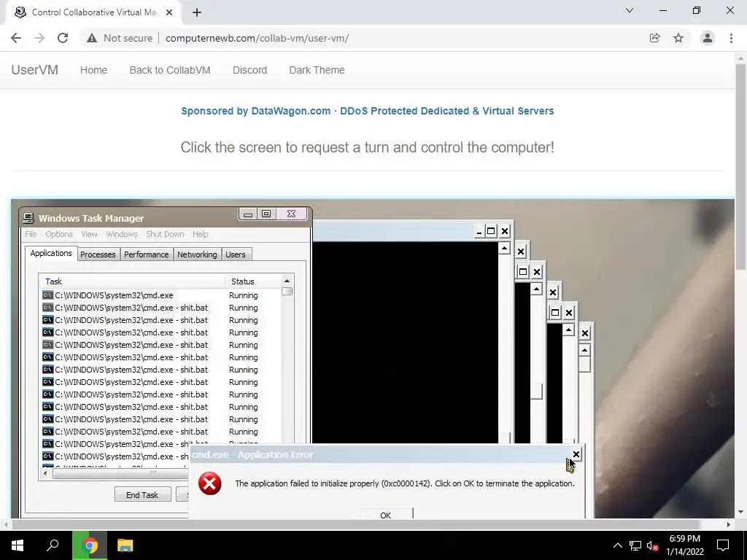Open Task Manager Windows menu
The image size is (747, 560).
click(122, 234)
